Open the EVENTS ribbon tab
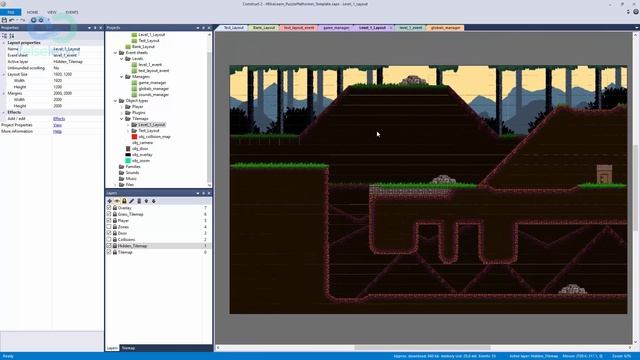 coord(72,12)
